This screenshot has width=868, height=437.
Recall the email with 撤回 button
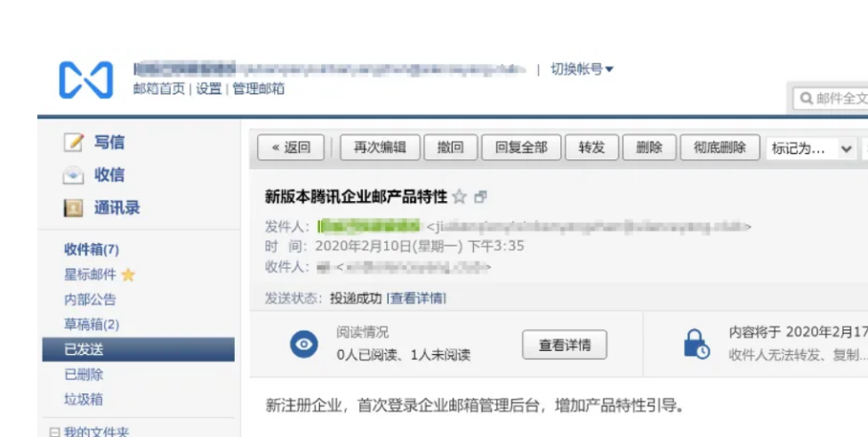pos(451,148)
